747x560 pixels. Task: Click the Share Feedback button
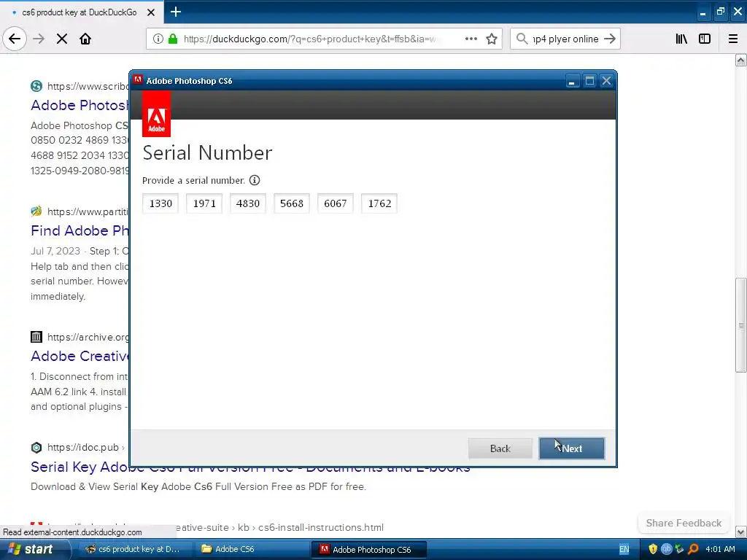[x=684, y=523]
